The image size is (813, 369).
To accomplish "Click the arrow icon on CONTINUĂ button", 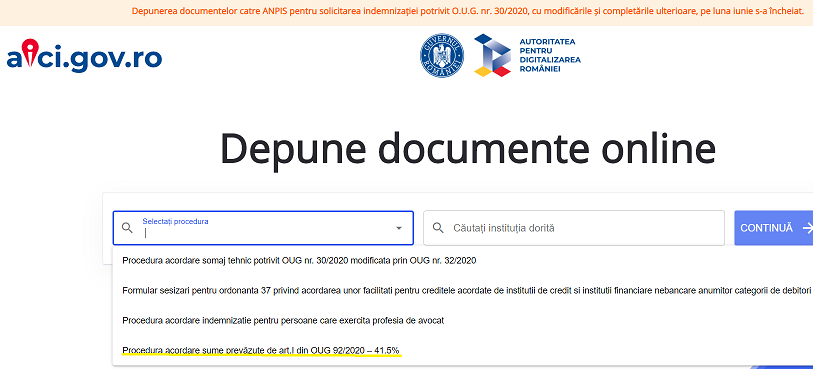I will click(807, 228).
